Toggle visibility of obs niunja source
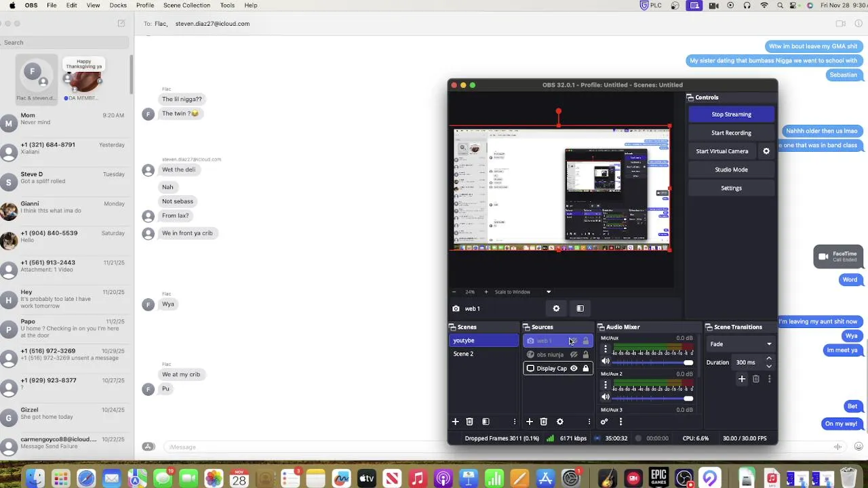Viewport: 868px width, 488px height. (574, 354)
